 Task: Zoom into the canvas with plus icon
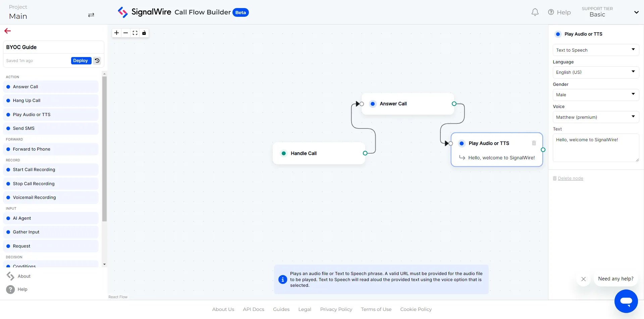click(116, 33)
